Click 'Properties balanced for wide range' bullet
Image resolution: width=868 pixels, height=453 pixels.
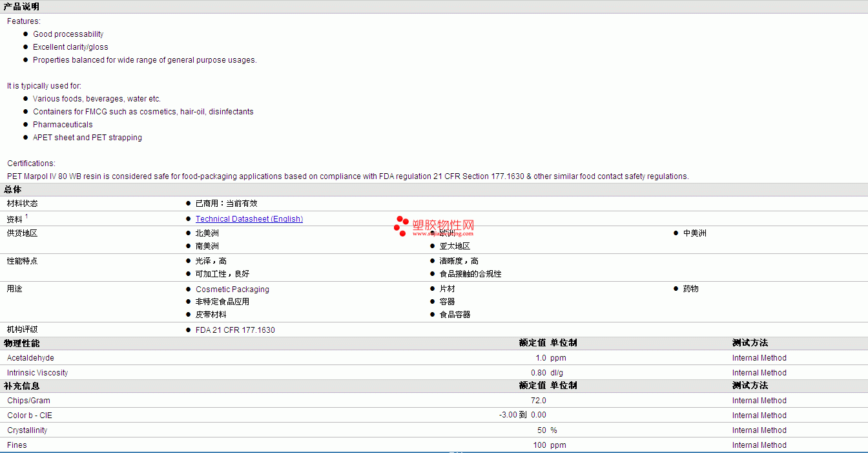point(145,60)
